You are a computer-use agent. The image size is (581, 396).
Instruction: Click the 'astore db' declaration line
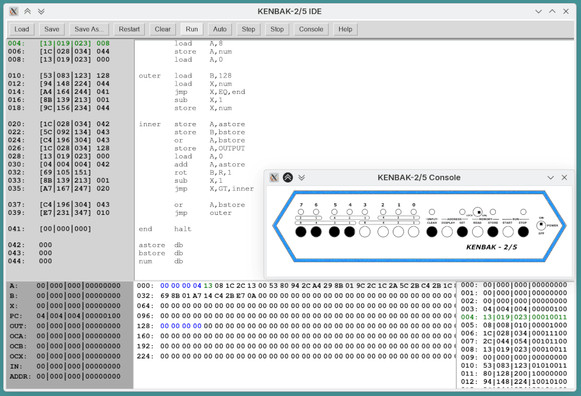(x=161, y=245)
